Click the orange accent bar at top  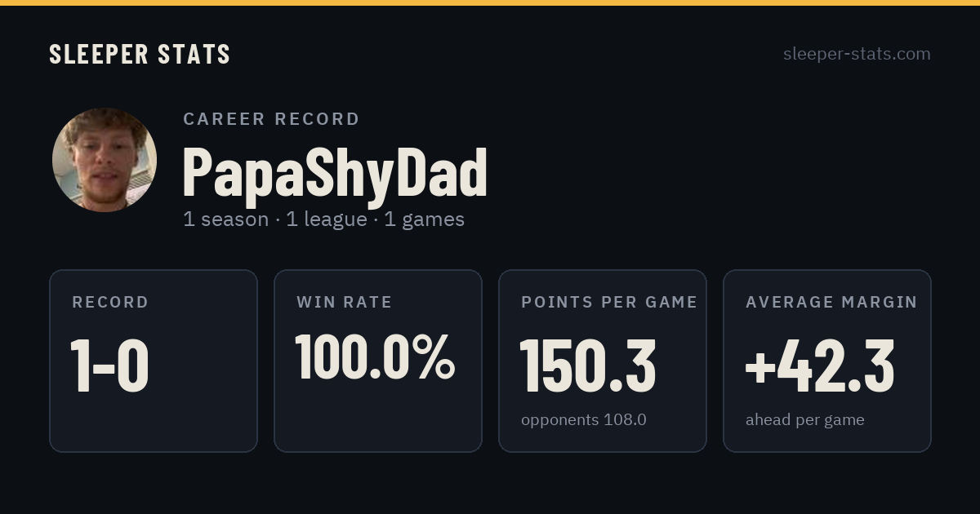(490, 2)
